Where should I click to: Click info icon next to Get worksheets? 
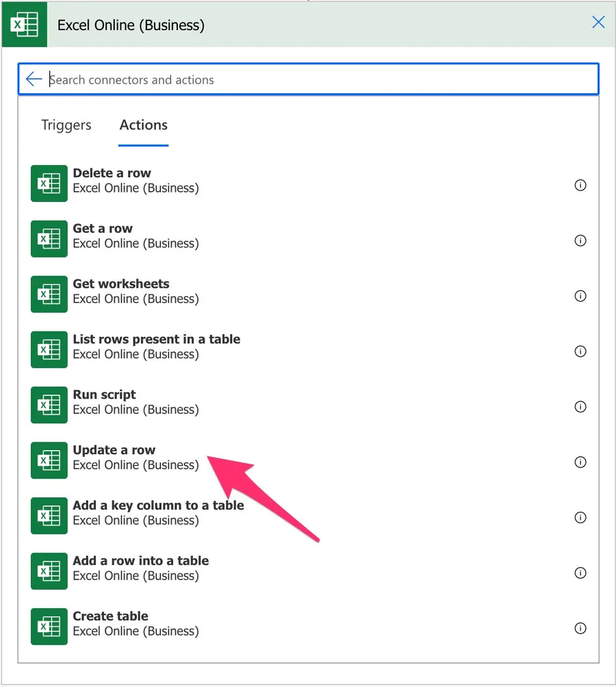(x=580, y=296)
